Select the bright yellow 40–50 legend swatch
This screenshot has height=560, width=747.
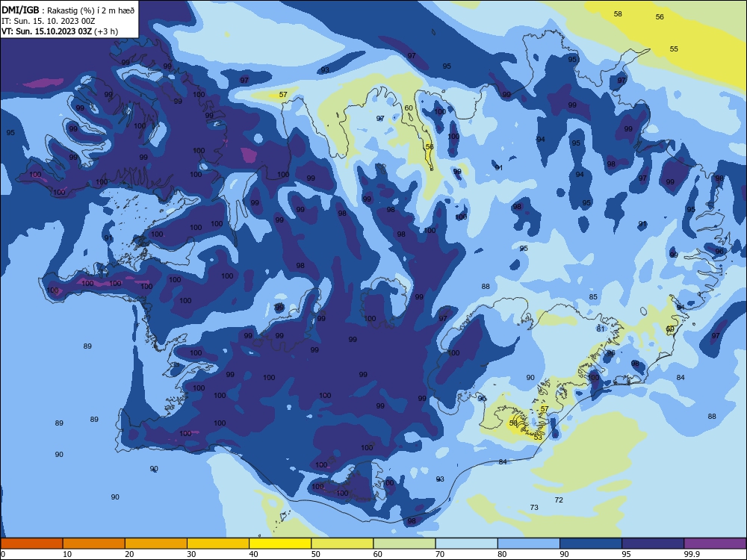point(280,544)
